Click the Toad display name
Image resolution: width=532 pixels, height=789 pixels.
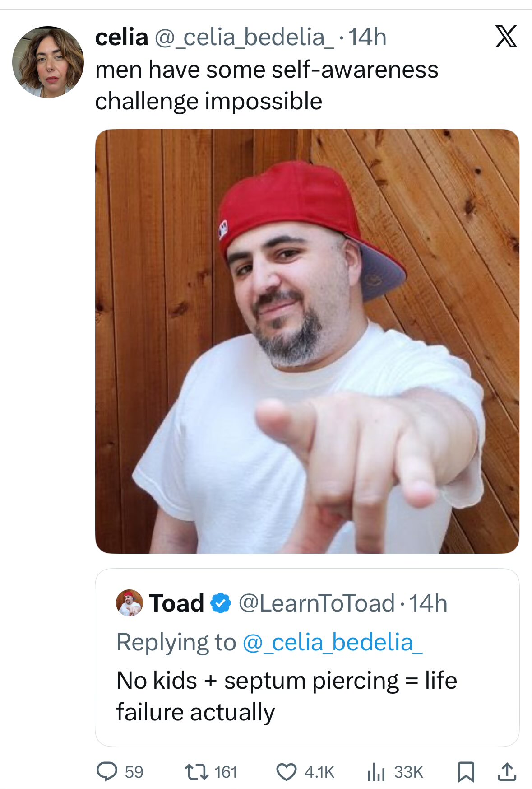click(176, 603)
